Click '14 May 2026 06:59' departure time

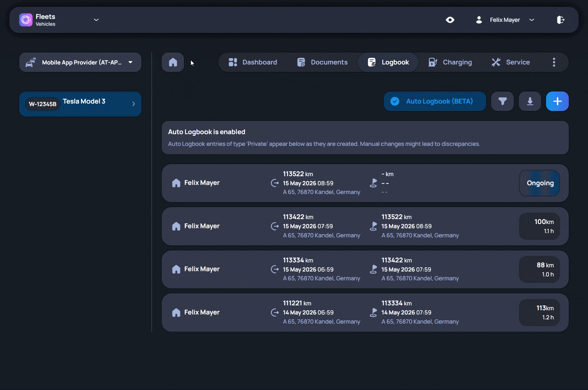(x=308, y=313)
